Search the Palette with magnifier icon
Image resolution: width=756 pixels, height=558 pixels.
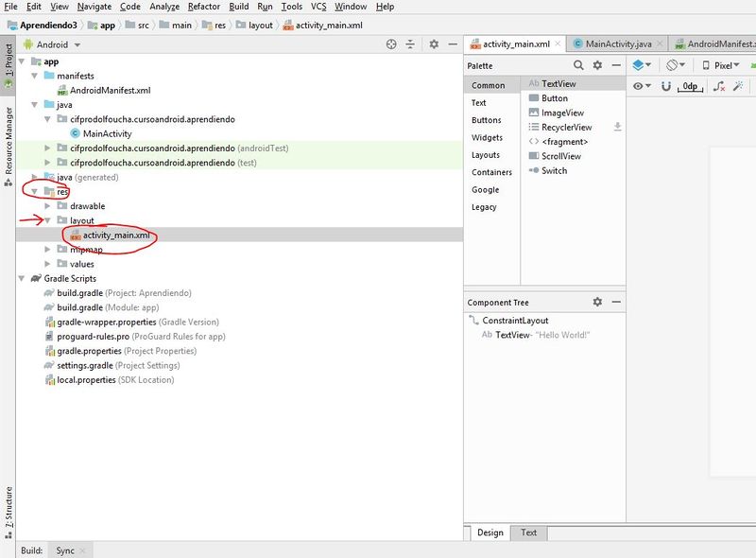coord(578,65)
